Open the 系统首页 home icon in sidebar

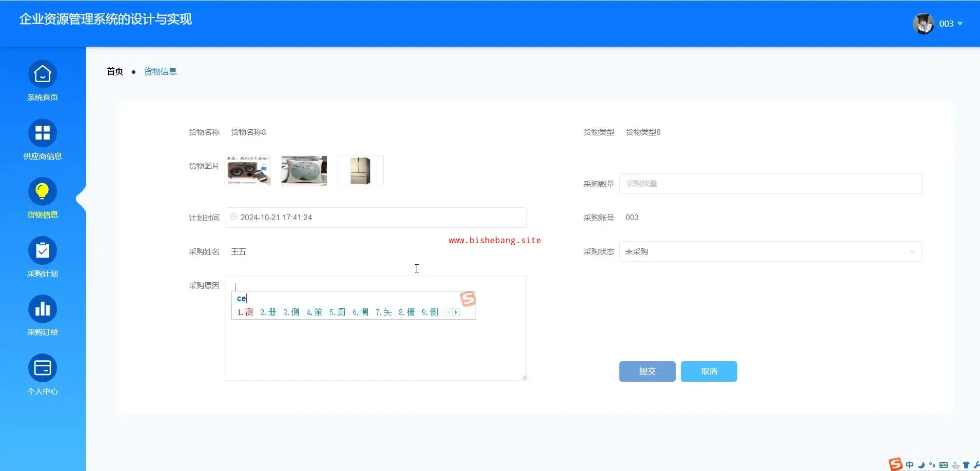tap(43, 74)
